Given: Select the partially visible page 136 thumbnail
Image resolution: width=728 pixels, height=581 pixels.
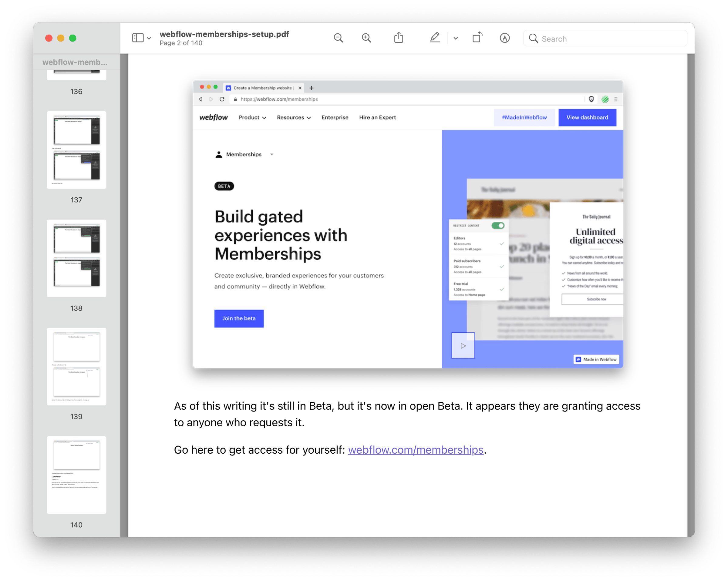Looking at the screenshot, I should coord(76,75).
